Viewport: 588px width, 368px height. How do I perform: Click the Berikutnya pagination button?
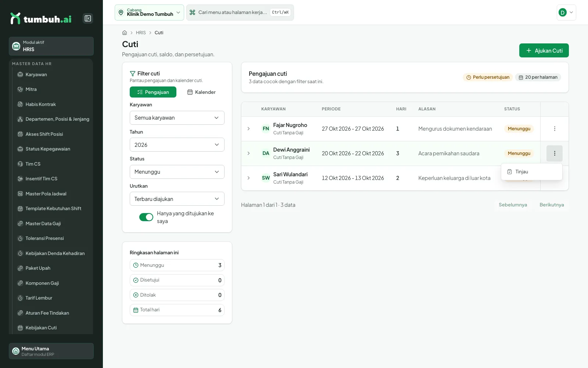[x=552, y=205]
